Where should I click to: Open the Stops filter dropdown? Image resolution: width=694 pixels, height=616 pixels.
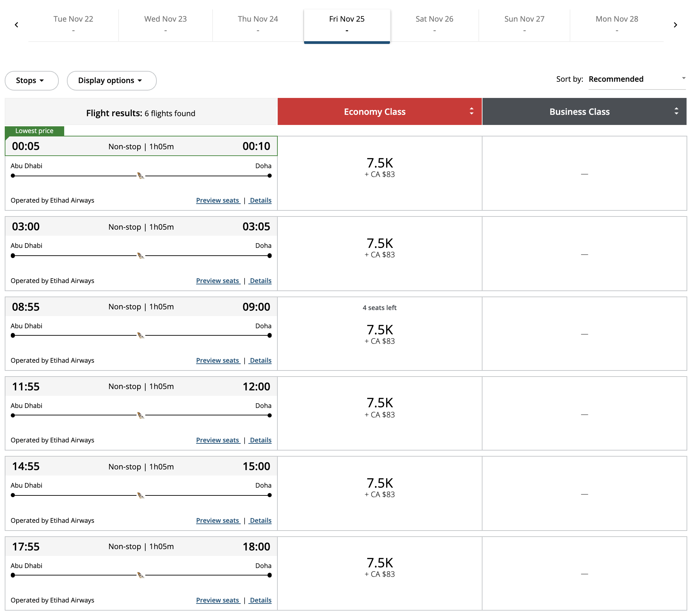click(31, 80)
